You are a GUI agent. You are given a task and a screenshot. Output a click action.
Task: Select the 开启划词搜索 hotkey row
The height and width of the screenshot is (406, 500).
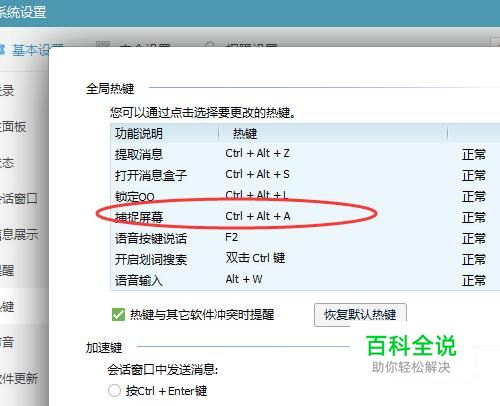(x=305, y=259)
